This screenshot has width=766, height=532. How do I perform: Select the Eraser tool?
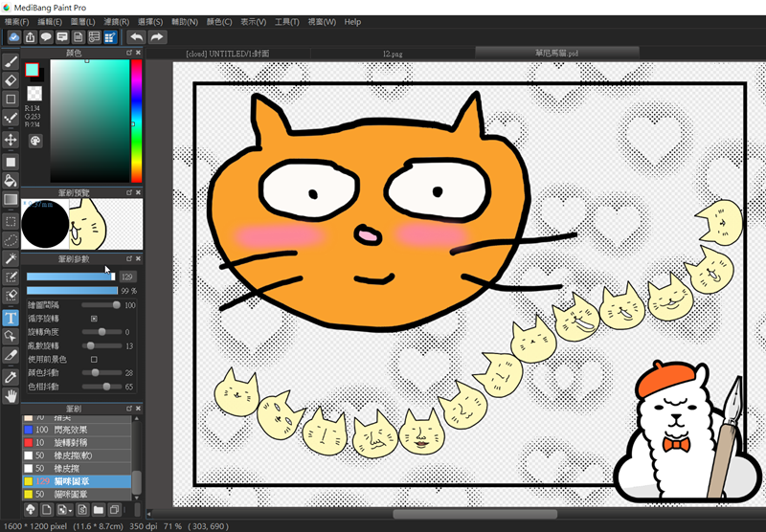[x=11, y=80]
